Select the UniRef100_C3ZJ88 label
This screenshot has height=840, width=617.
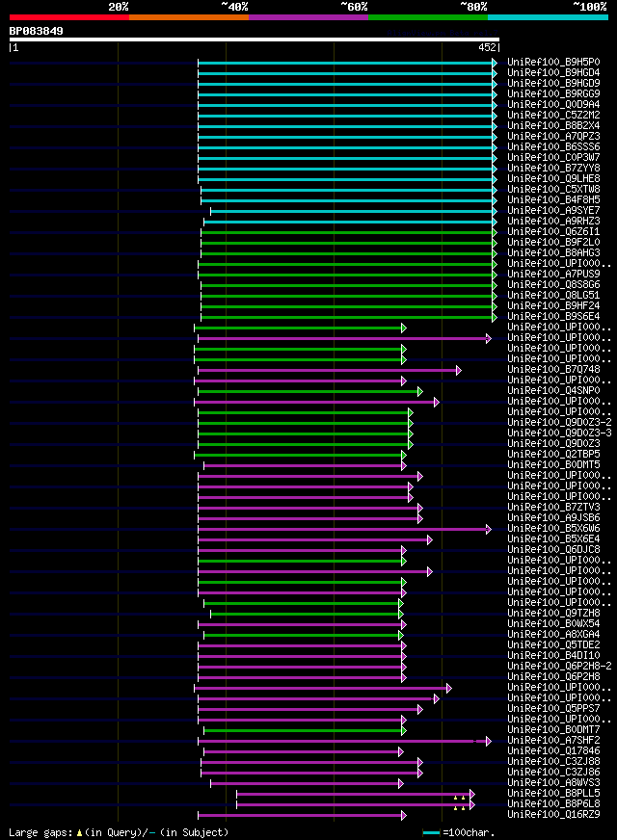click(x=553, y=762)
